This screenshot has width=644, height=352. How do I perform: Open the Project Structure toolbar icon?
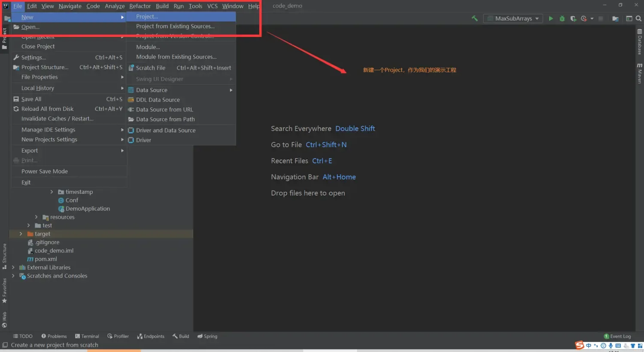pos(615,18)
